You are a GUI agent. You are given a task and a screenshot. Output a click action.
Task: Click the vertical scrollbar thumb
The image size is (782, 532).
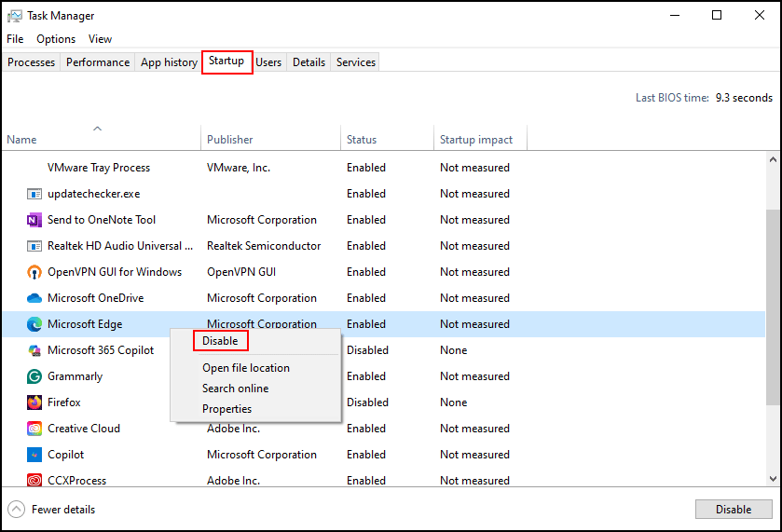pyautogui.click(x=773, y=307)
